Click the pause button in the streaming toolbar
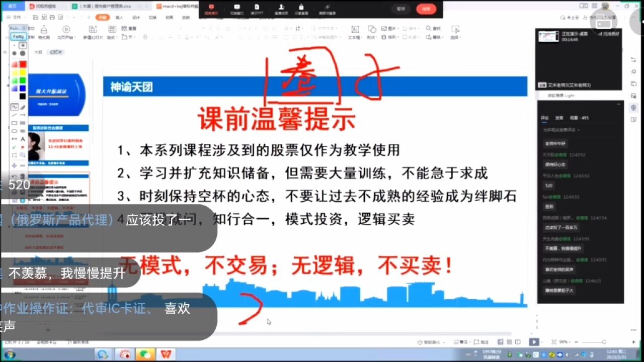644x362 pixels. tap(401, 9)
